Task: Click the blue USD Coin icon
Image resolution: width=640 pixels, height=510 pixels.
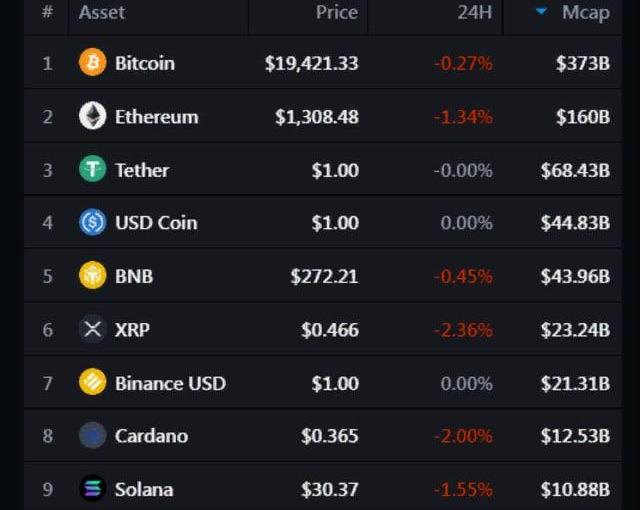Action: [x=93, y=222]
